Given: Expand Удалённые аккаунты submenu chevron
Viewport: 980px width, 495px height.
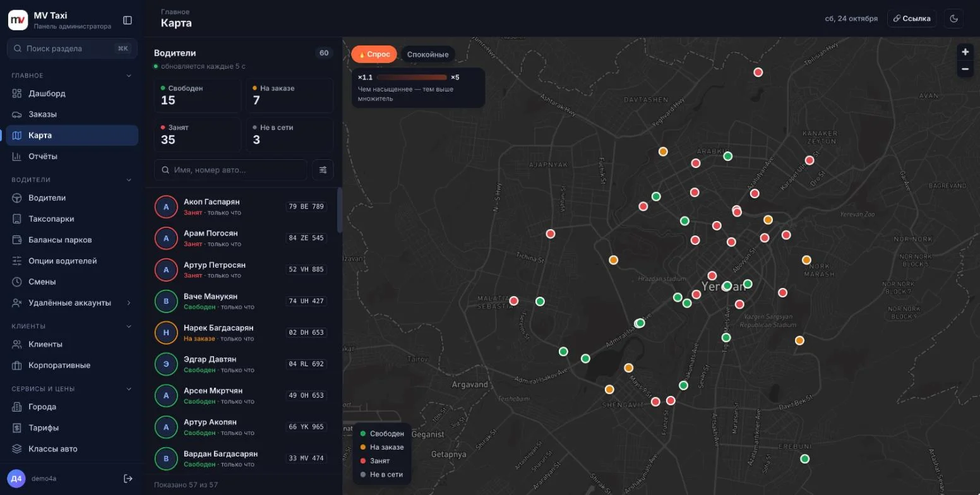Looking at the screenshot, I should 129,303.
